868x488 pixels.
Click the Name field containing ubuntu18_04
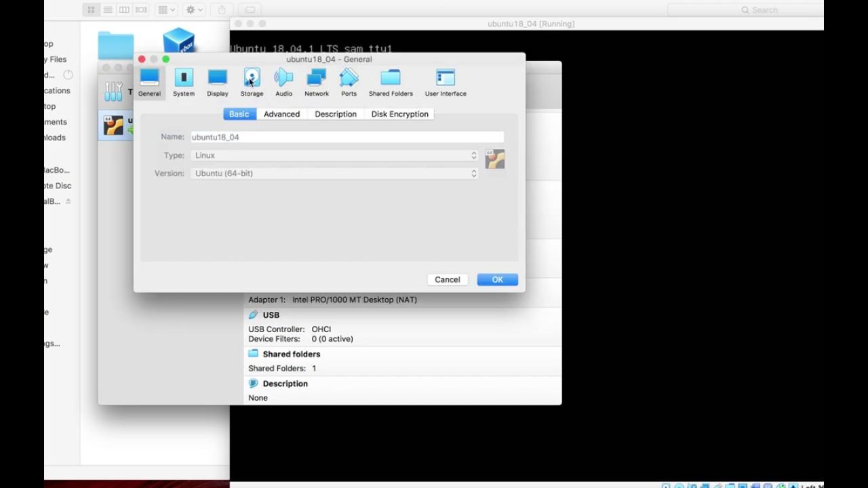347,137
